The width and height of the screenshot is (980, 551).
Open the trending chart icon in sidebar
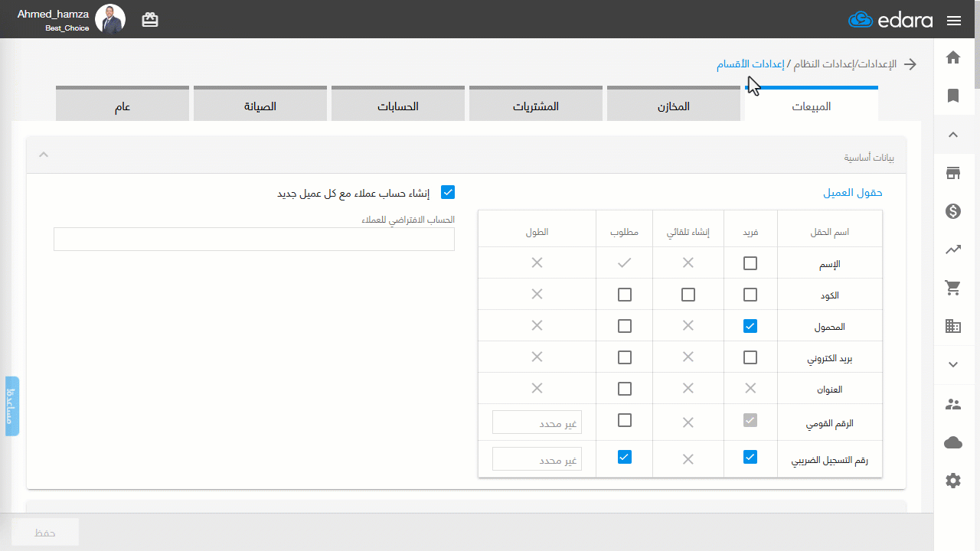(x=953, y=249)
